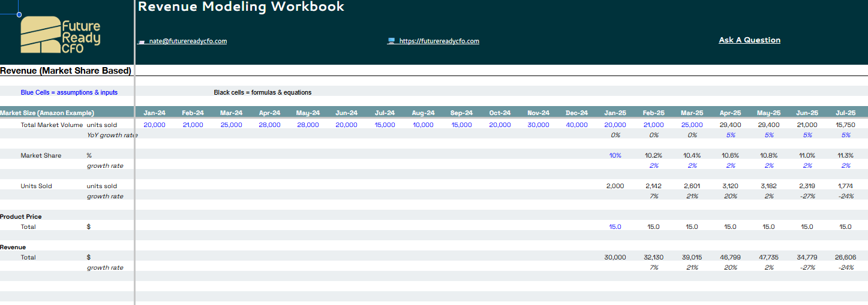Select the 2,000 units sold cell
The height and width of the screenshot is (305, 868).
pyautogui.click(x=615, y=186)
